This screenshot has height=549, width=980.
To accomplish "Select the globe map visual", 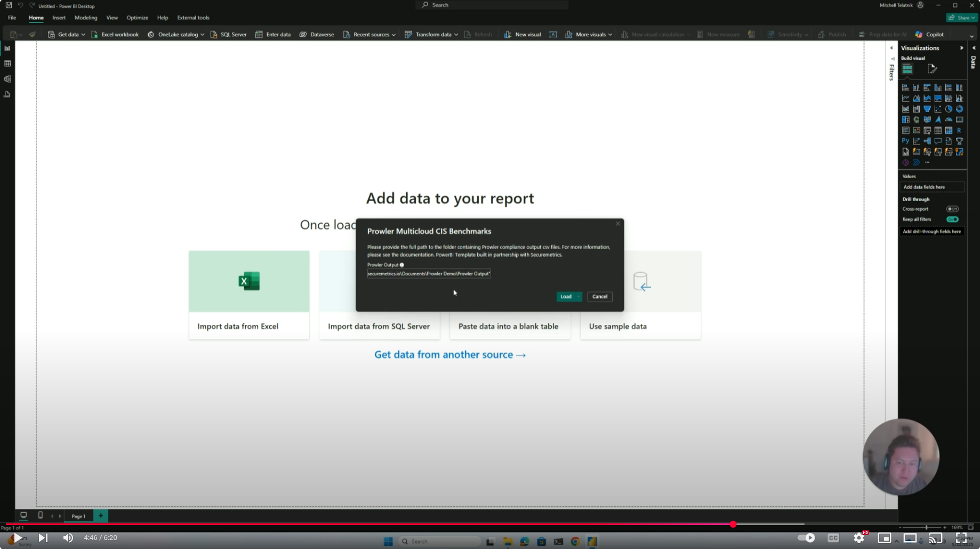I will tap(917, 120).
